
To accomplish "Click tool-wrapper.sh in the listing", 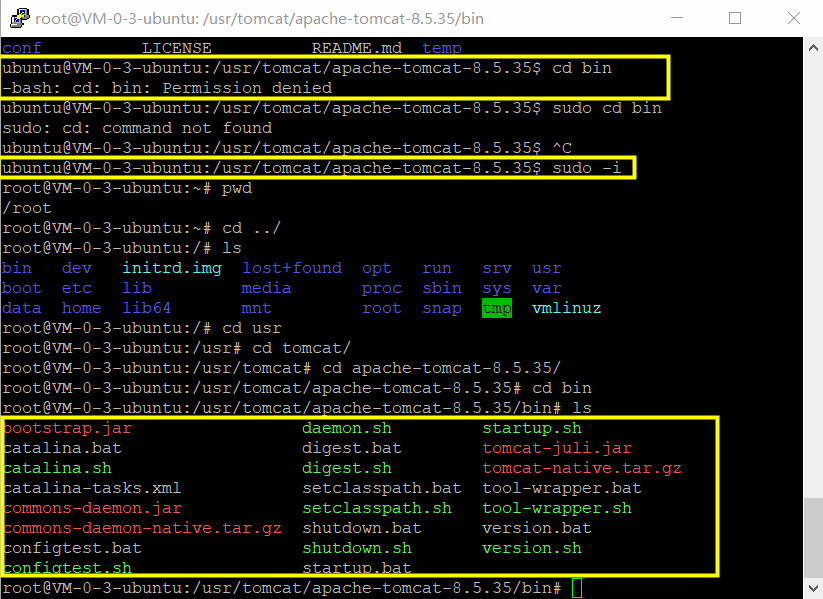I will point(557,508).
